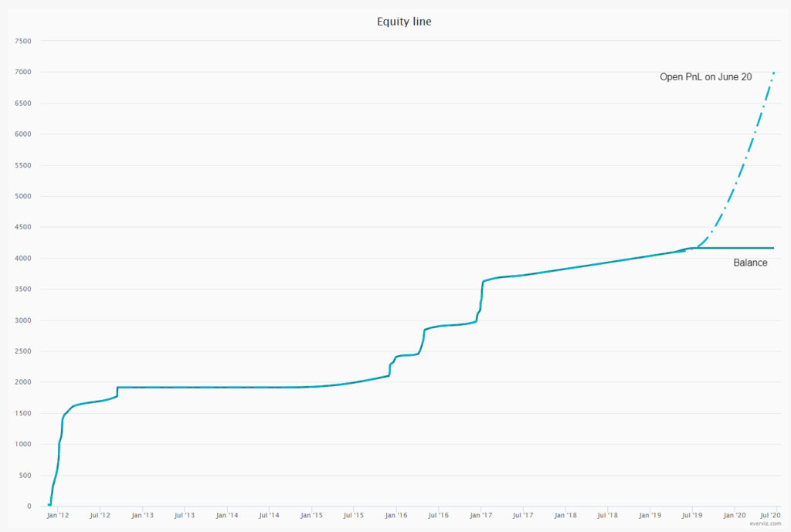
Task: Click the Jan '20 x-axis label
Action: (x=734, y=515)
